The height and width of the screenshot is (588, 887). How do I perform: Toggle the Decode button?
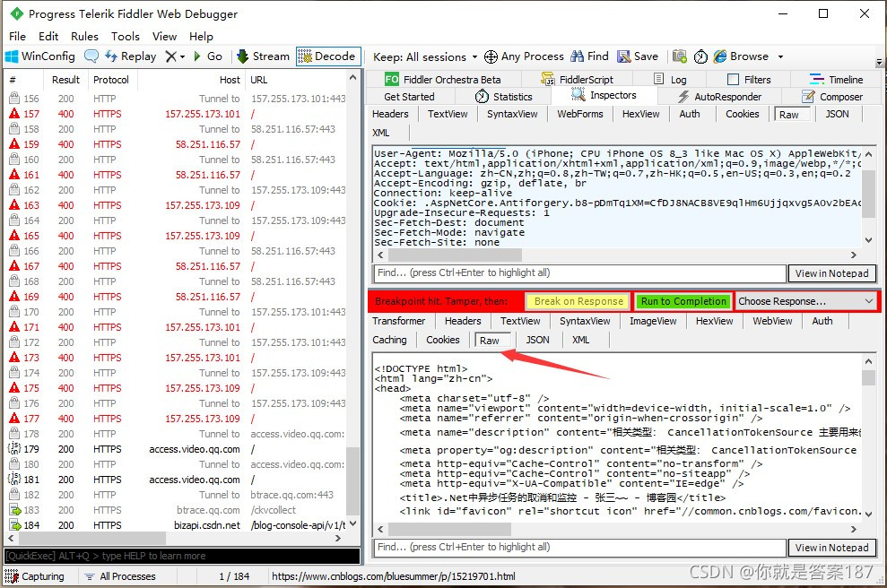[x=327, y=56]
